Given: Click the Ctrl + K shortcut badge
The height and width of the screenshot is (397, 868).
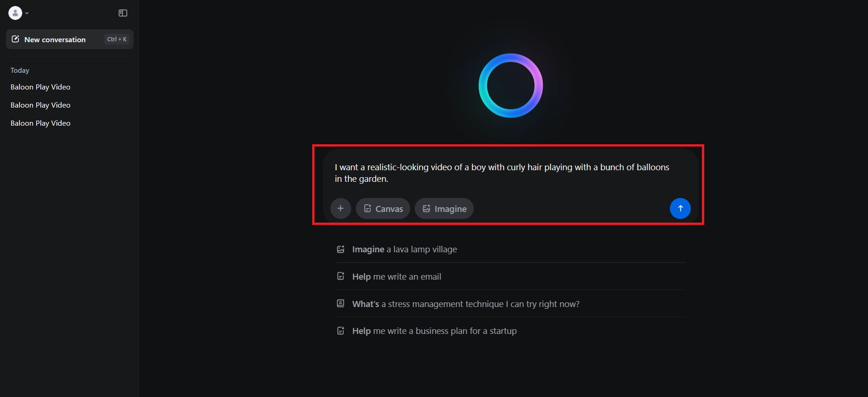Looking at the screenshot, I should point(117,39).
